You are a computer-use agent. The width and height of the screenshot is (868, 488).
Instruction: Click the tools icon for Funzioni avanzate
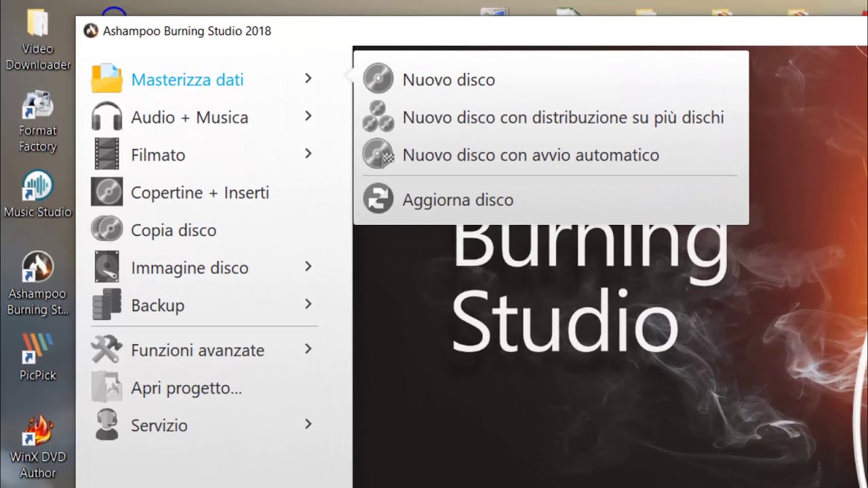tap(106, 350)
